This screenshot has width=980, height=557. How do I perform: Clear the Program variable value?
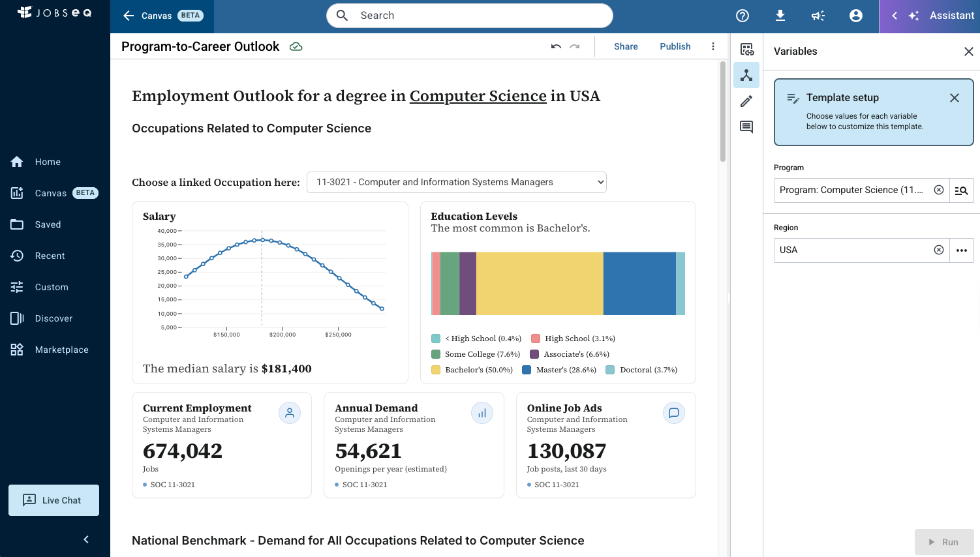point(939,190)
